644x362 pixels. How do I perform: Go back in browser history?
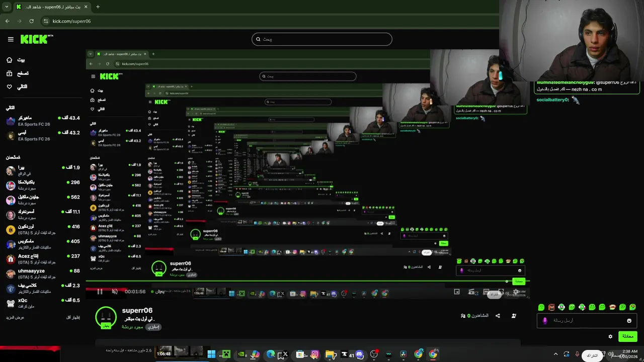7,21
